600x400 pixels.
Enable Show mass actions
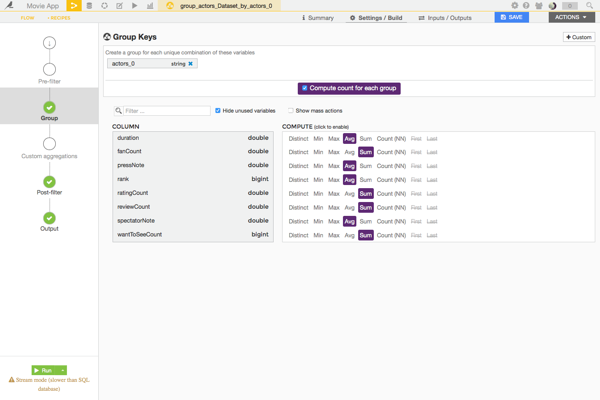[x=291, y=111]
